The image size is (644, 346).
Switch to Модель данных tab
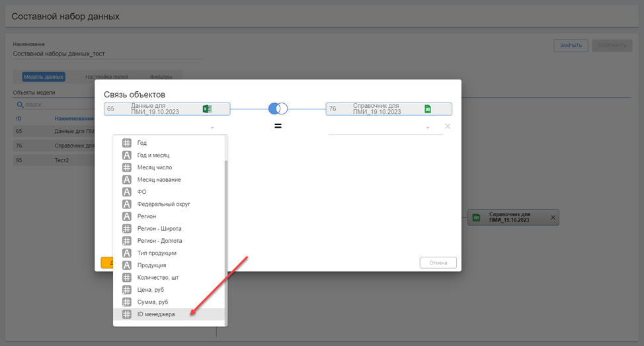click(44, 77)
